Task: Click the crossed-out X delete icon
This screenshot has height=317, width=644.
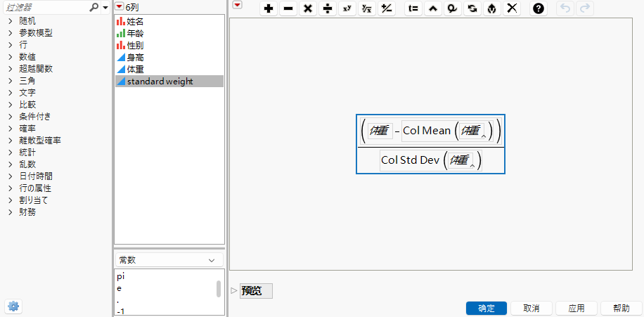Action: pos(512,8)
